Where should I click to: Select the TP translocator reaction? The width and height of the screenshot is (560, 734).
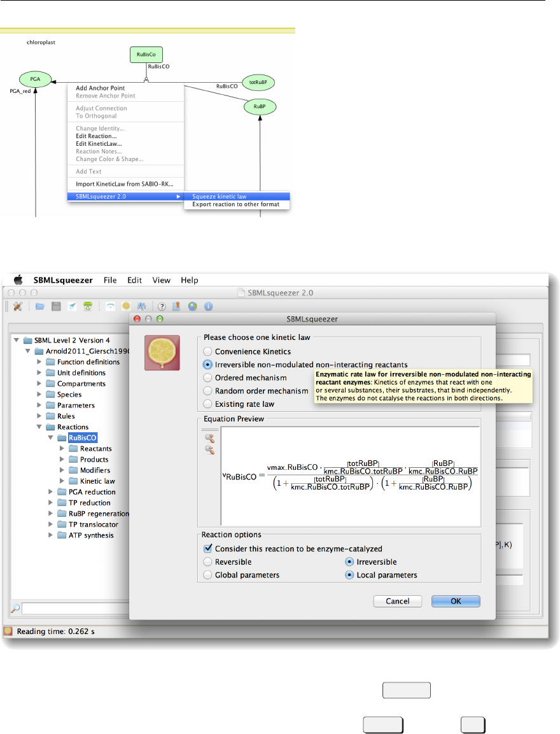(94, 525)
